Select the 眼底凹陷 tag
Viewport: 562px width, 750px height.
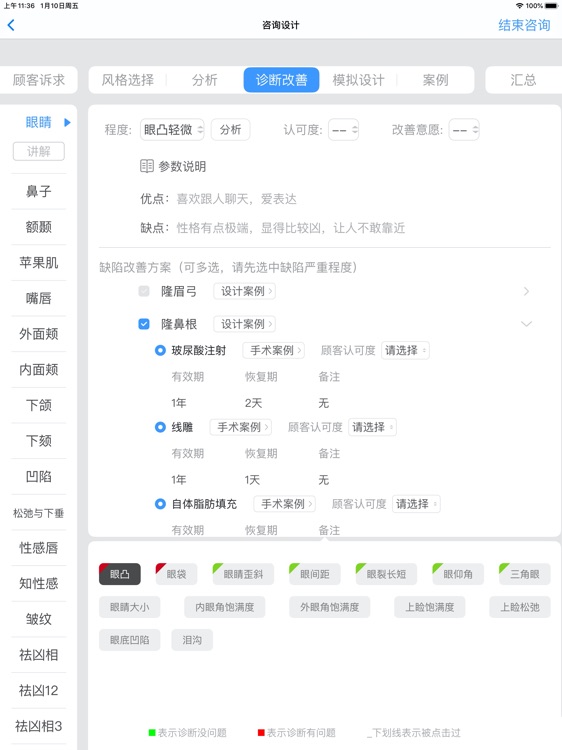[130, 640]
